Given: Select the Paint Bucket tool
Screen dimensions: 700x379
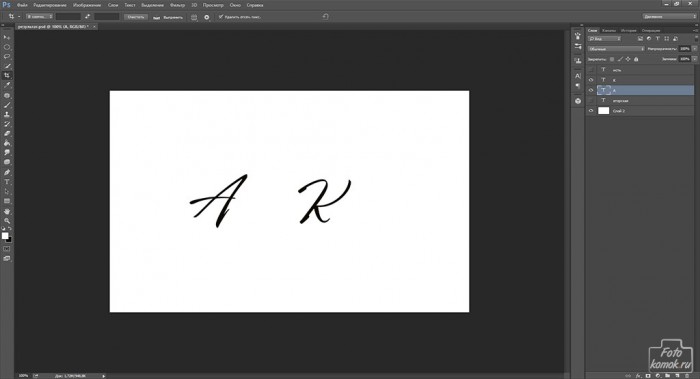Looking at the screenshot, I should click(x=7, y=143).
